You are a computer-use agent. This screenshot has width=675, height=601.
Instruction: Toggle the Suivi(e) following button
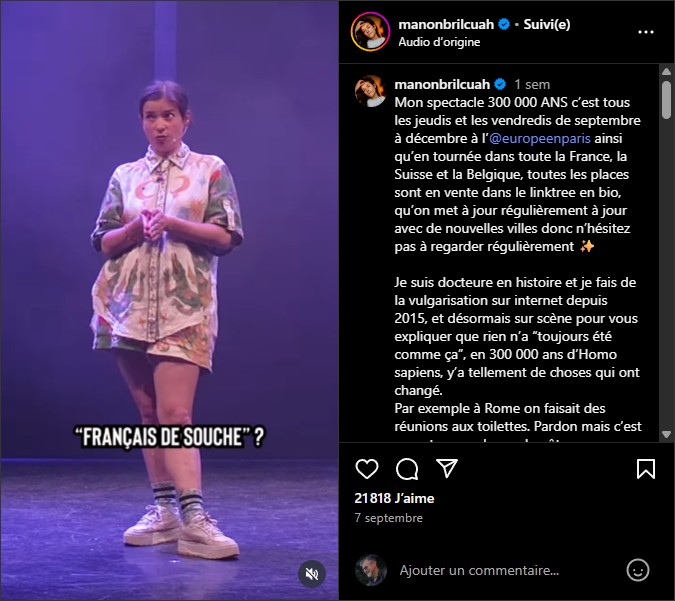[547, 25]
